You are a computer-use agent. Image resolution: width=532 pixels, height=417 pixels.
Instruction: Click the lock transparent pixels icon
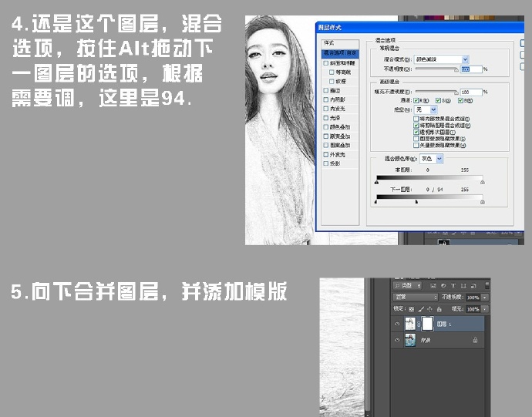[411, 309]
